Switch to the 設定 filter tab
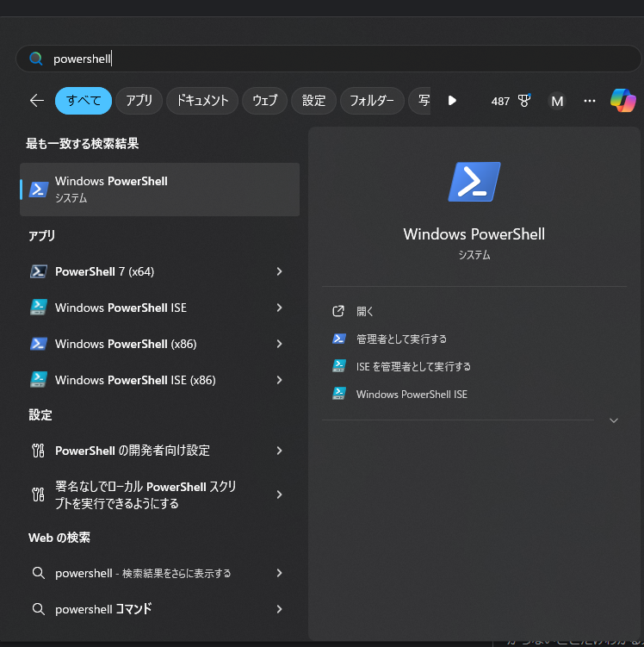The image size is (644, 647). point(313,100)
